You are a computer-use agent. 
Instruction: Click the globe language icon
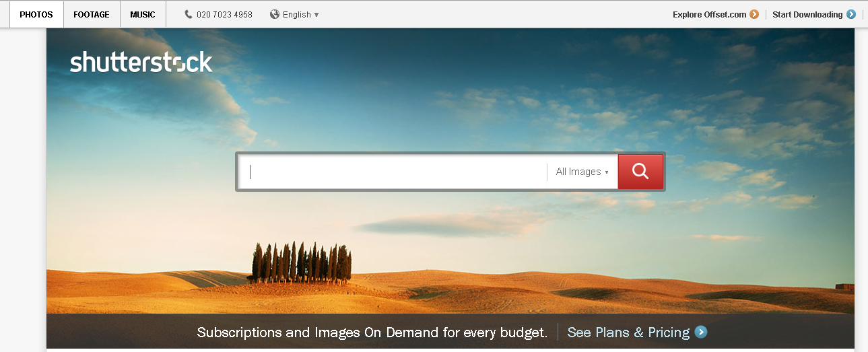[x=275, y=14]
